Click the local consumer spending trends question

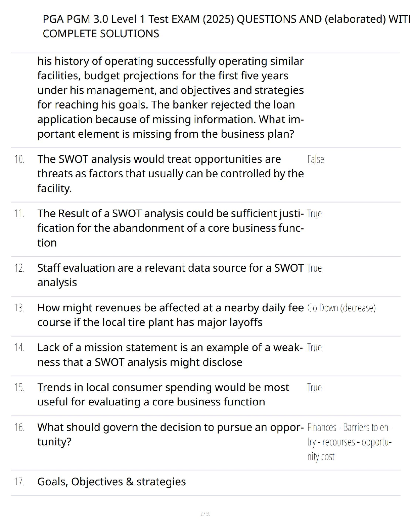pyautogui.click(x=163, y=395)
